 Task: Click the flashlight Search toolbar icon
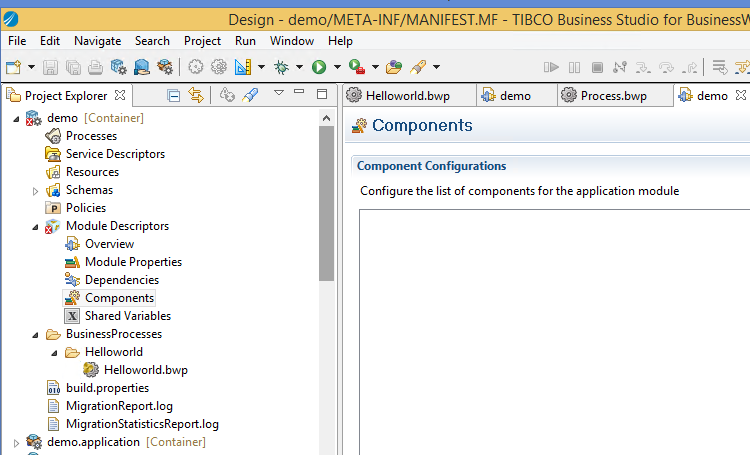pos(418,67)
